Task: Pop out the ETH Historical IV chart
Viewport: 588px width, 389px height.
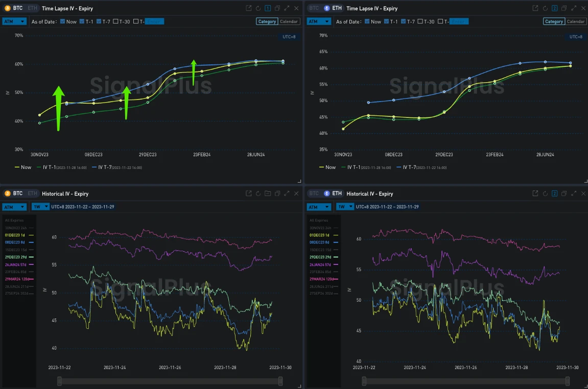Action: [535, 193]
